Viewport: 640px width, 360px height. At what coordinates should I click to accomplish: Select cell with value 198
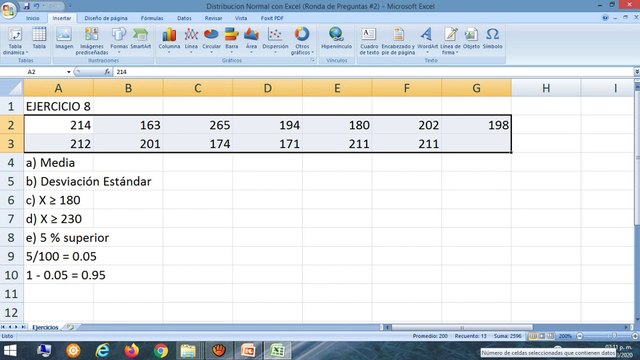(x=476, y=125)
